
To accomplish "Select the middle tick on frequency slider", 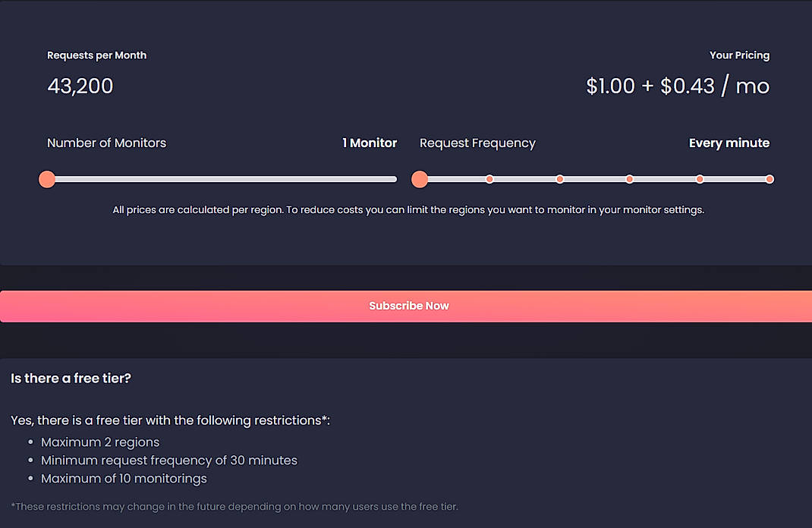I will (559, 179).
